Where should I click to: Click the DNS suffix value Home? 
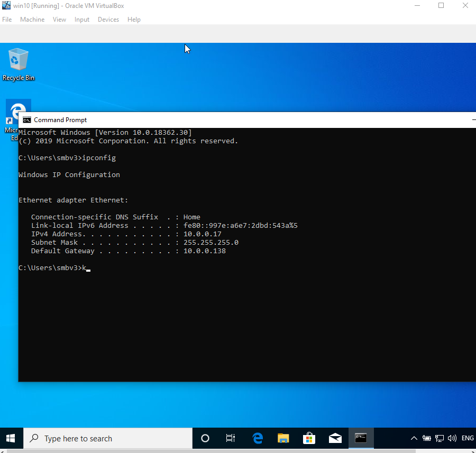pos(192,217)
